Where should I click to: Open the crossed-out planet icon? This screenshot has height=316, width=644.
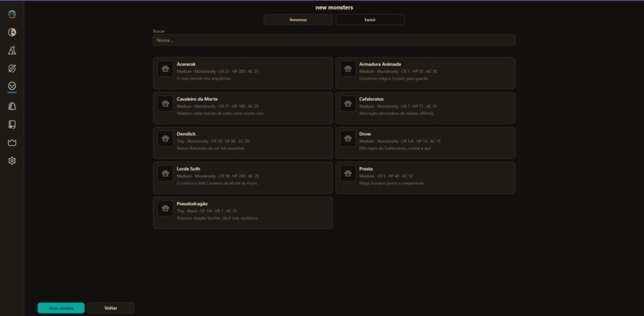coord(12,69)
